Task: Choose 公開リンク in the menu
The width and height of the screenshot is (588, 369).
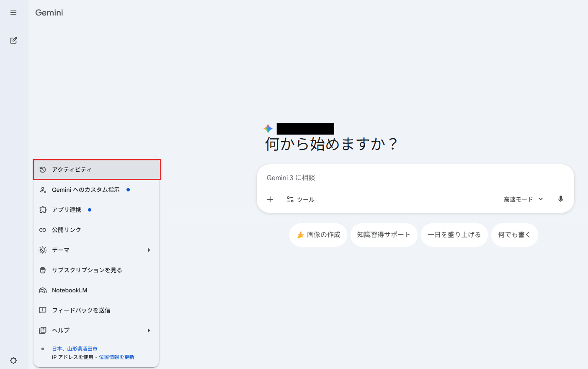Action: point(96,230)
